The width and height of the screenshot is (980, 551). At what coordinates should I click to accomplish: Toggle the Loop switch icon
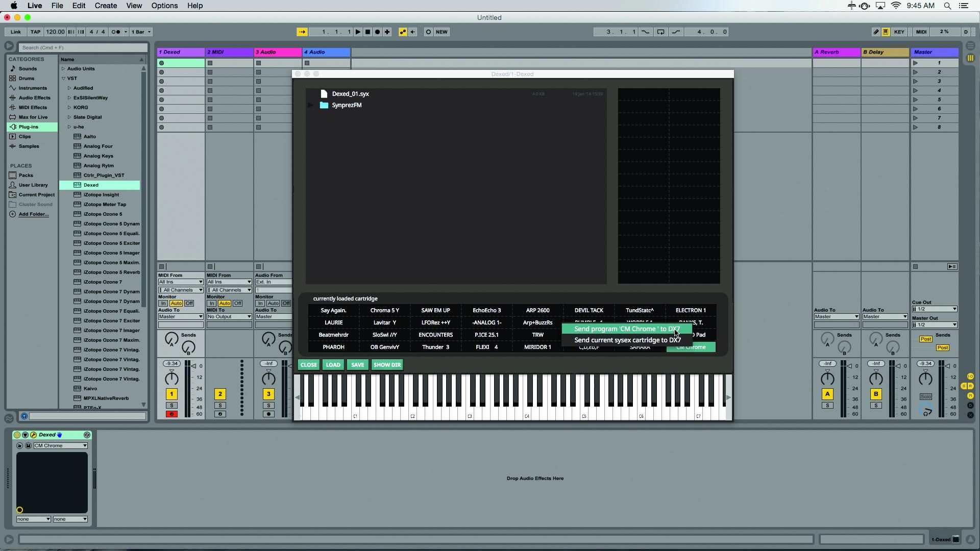point(660,32)
